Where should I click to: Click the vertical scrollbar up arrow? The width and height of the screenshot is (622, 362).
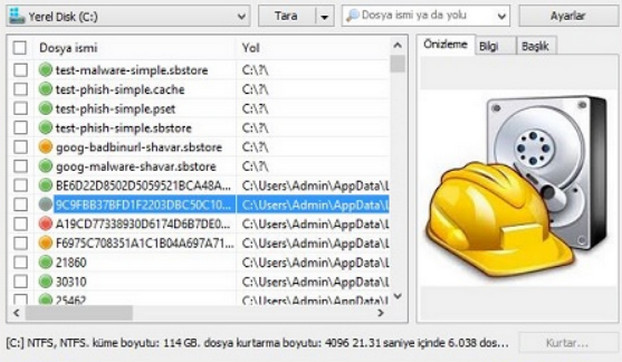tap(397, 46)
